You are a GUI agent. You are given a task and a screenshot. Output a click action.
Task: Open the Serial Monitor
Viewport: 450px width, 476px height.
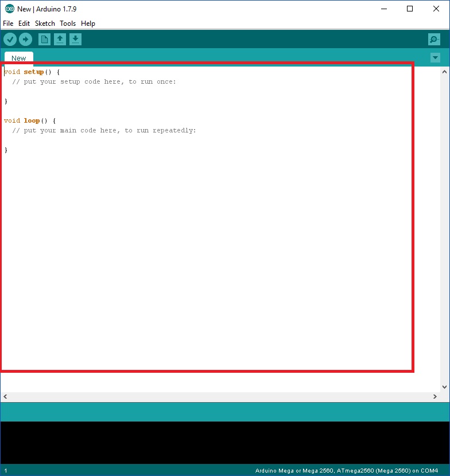click(x=434, y=39)
